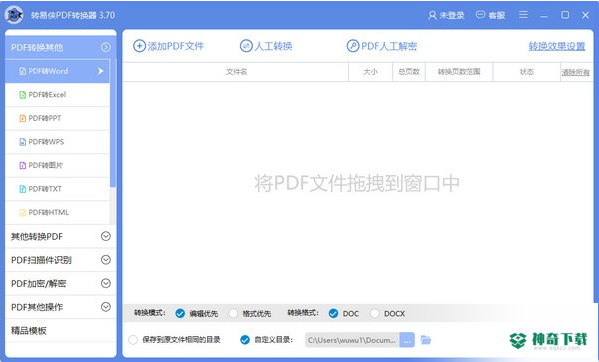Click the 总页数 column header
Screen dimensions: 599x362
coord(409,71)
